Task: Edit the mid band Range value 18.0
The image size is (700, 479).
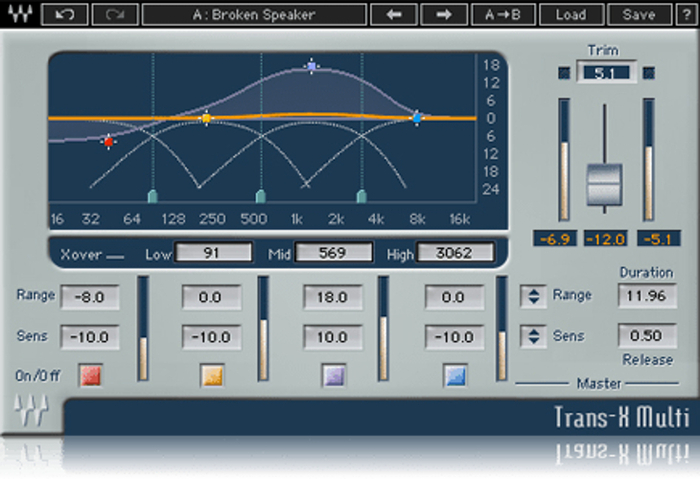Action: pos(333,297)
